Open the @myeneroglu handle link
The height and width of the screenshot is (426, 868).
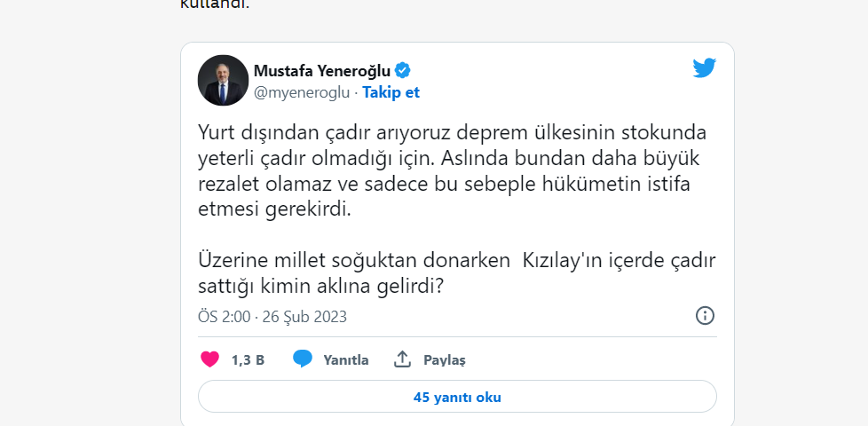301,92
